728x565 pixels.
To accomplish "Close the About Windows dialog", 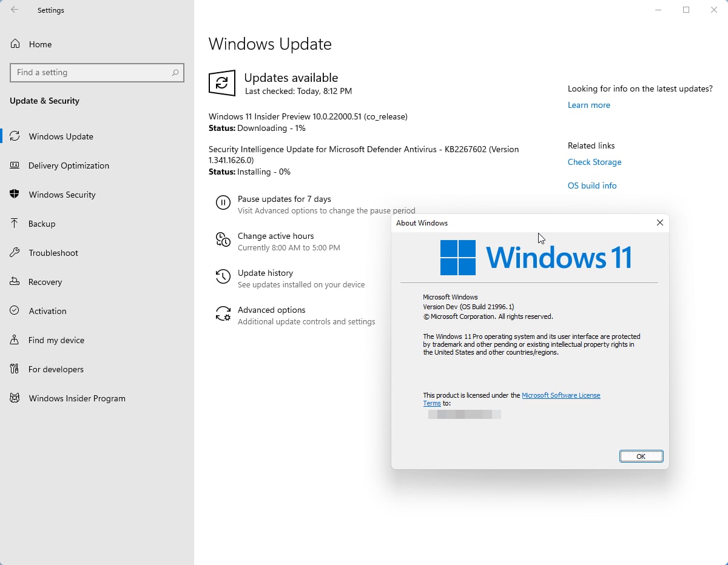I will tap(660, 223).
